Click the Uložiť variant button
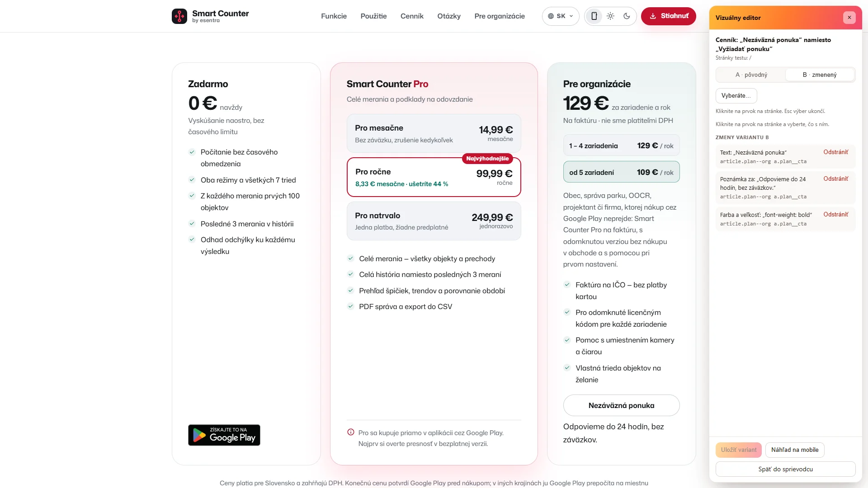 tap(739, 450)
